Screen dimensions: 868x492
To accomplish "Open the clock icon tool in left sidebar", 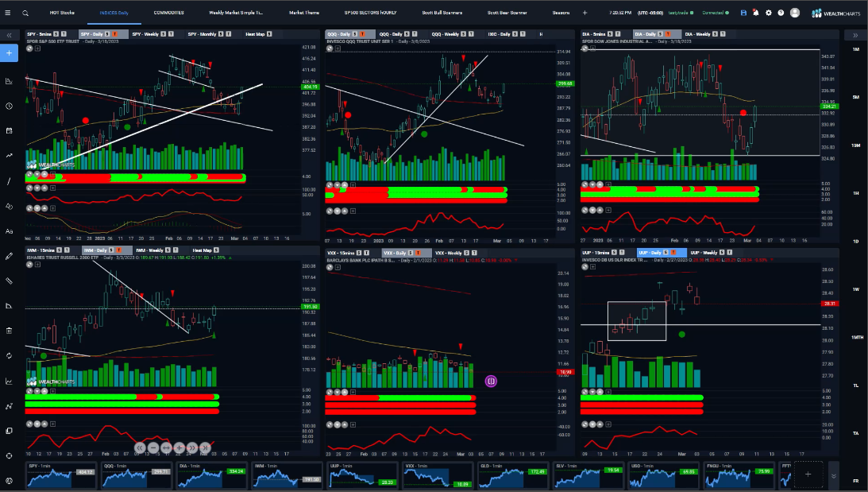I will (9, 106).
